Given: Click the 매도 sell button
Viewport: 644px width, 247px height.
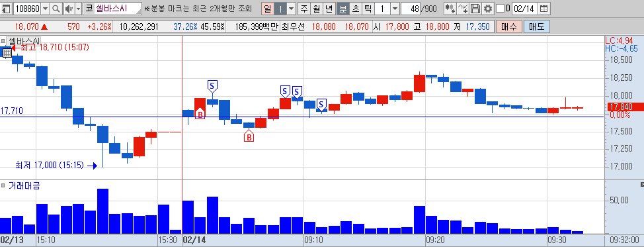Looking at the screenshot, I should [536, 27].
